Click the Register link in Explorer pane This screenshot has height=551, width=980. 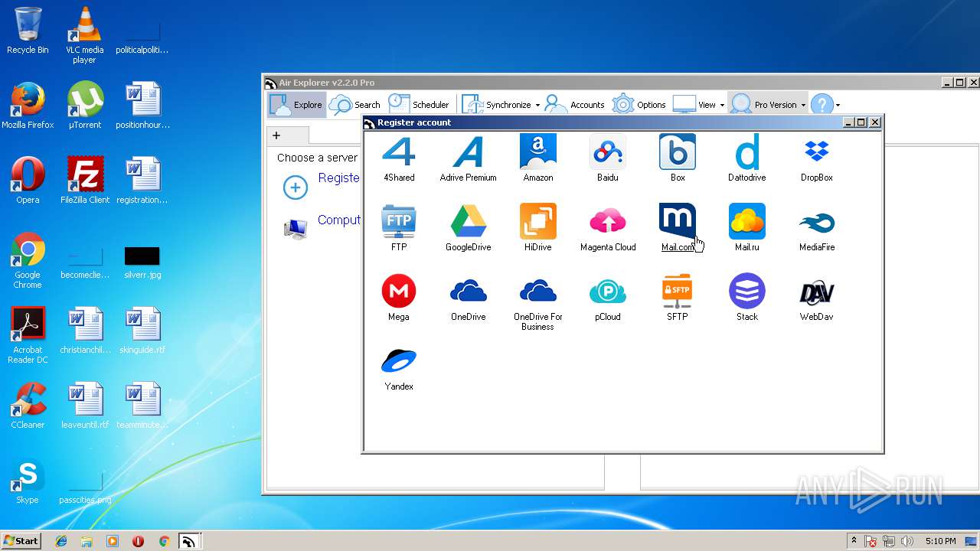(x=338, y=178)
